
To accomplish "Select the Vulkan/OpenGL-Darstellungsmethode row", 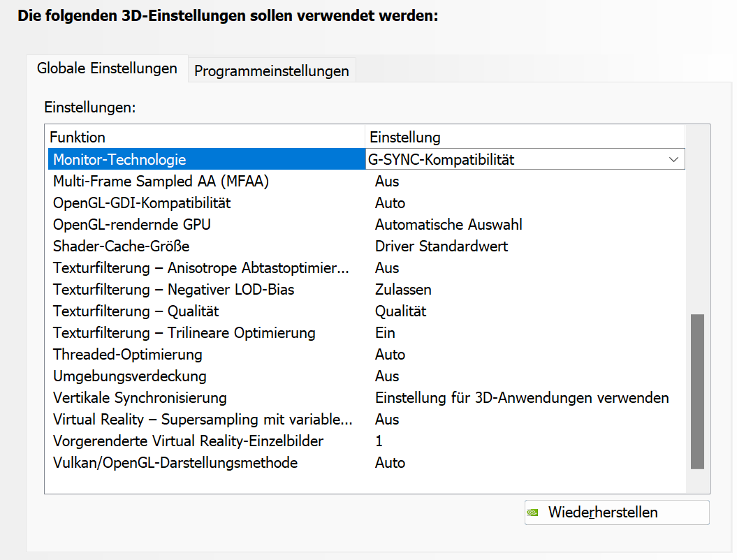I will click(x=175, y=463).
